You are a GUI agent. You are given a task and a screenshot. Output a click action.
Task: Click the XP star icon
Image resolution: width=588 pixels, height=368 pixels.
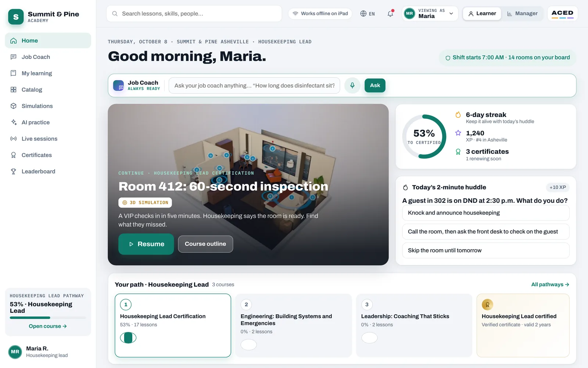[x=458, y=133]
